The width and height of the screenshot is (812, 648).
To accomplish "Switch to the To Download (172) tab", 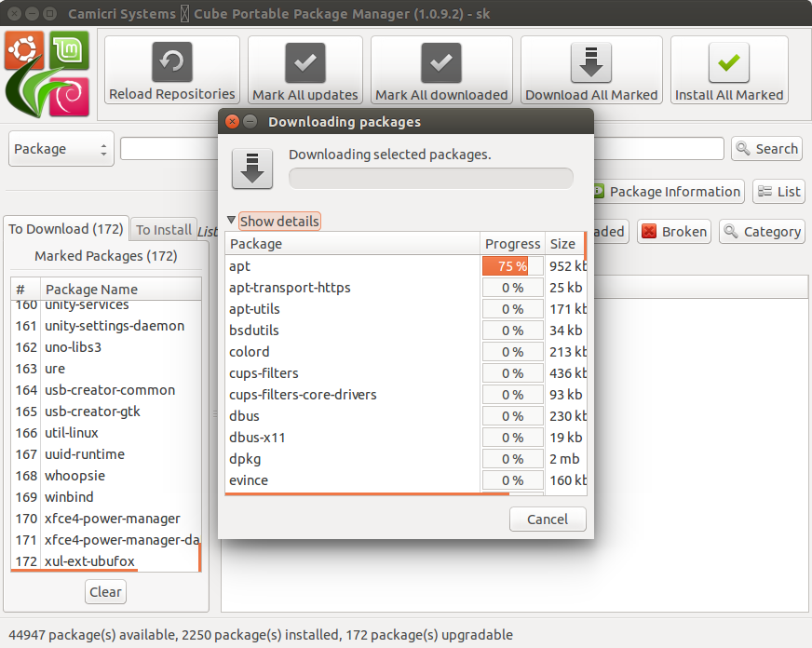I will (x=66, y=229).
